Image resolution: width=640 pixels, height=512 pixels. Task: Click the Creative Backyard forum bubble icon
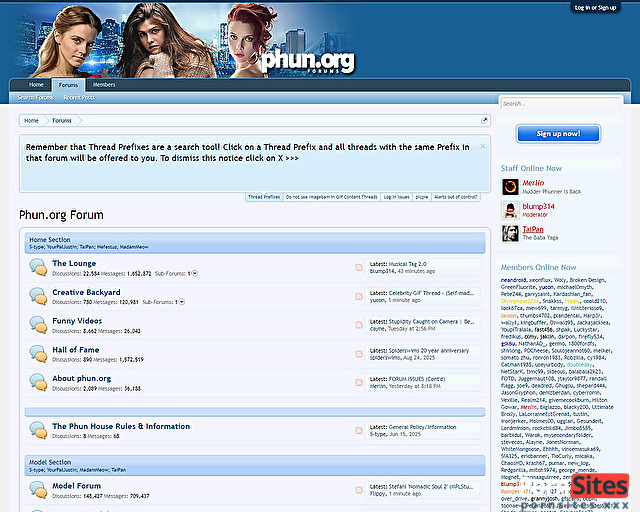click(38, 296)
